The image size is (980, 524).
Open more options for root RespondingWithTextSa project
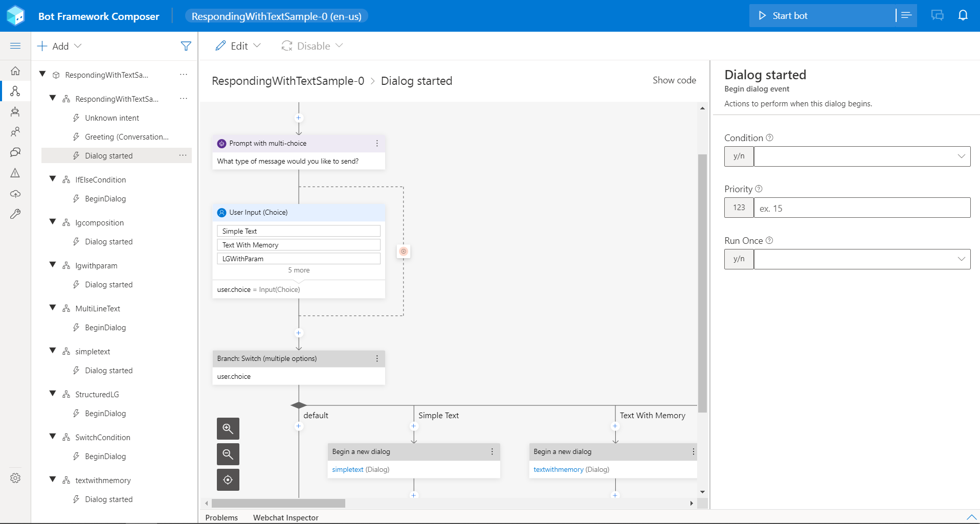[184, 75]
